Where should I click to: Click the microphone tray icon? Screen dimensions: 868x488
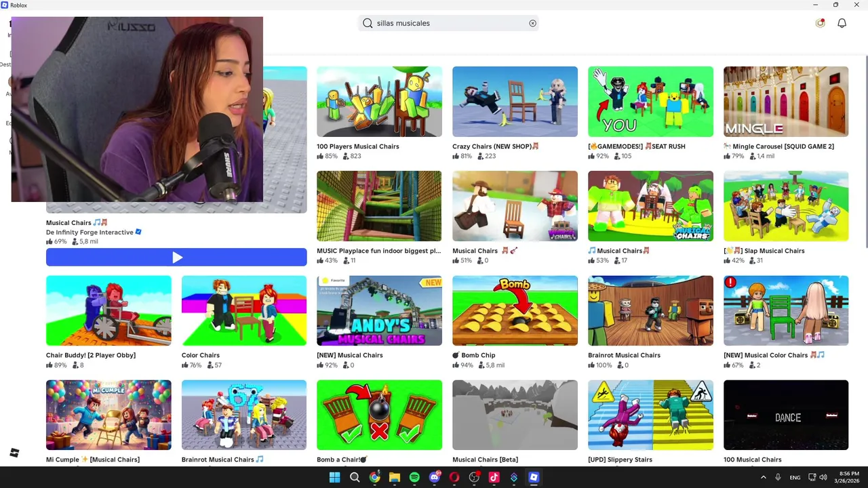pyautogui.click(x=778, y=477)
